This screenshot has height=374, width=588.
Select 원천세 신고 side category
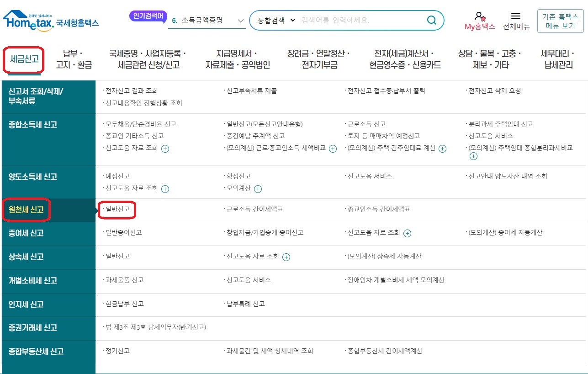coord(48,210)
